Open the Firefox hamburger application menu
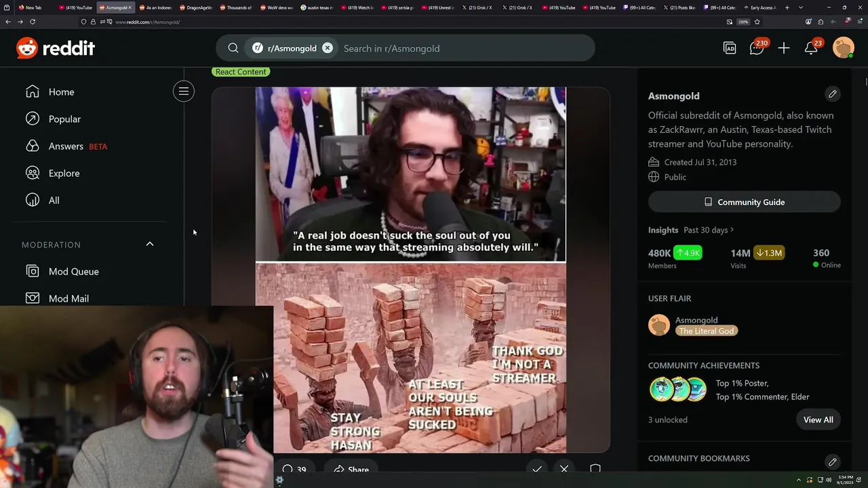 pyautogui.click(x=859, y=22)
